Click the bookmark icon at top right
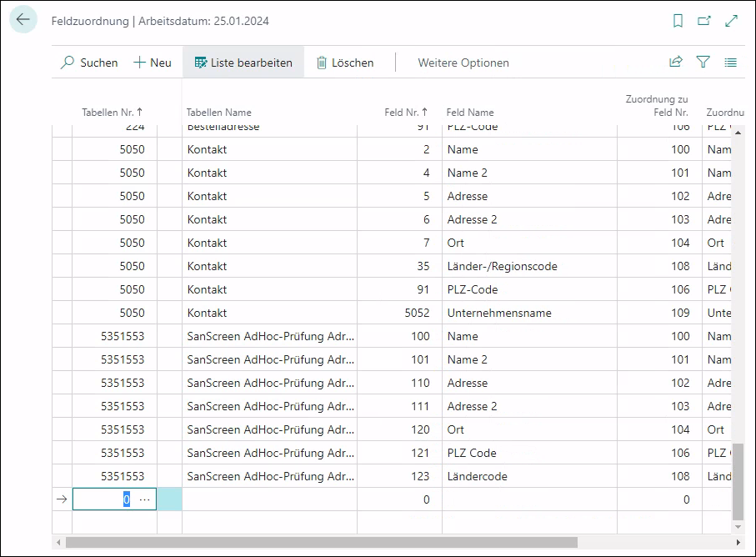This screenshot has width=756, height=557. (678, 21)
